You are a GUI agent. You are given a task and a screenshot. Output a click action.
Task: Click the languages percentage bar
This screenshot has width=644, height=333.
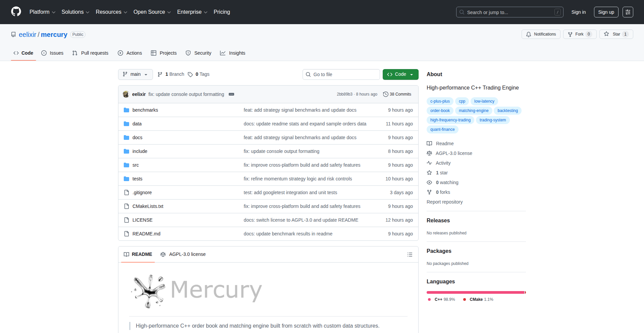pyautogui.click(x=476, y=292)
